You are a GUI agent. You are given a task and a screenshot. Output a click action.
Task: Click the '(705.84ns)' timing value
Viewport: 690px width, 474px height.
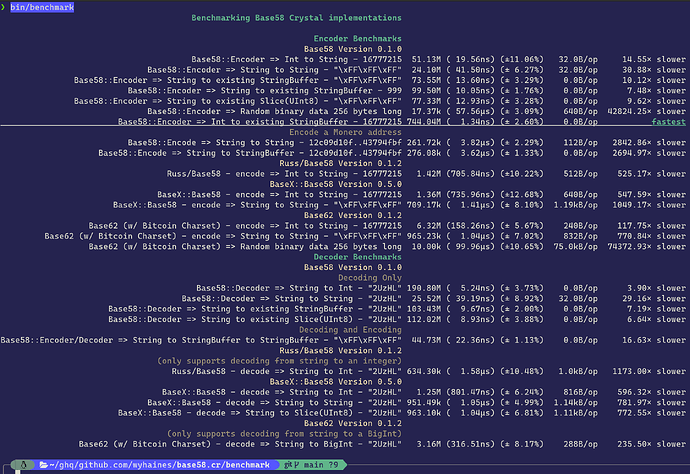(470, 173)
